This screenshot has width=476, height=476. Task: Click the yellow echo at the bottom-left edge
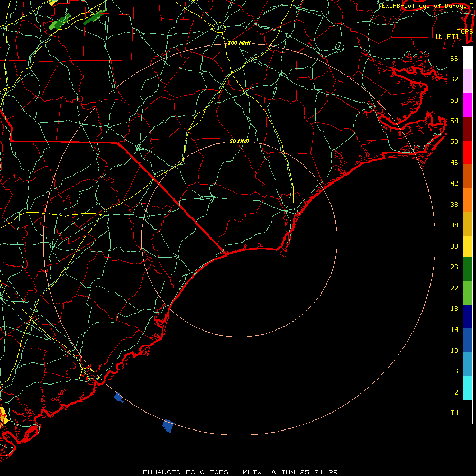3,417
